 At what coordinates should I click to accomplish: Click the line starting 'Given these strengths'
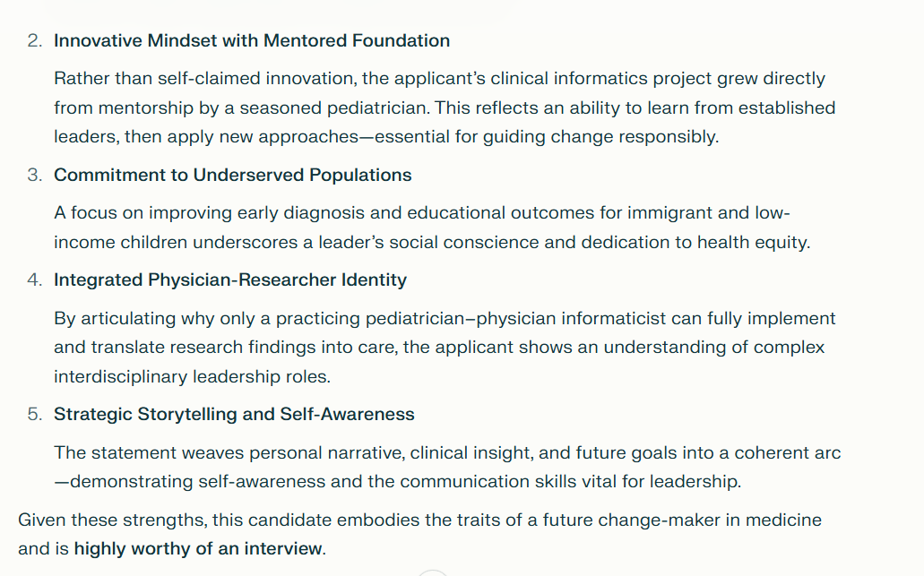click(x=419, y=520)
